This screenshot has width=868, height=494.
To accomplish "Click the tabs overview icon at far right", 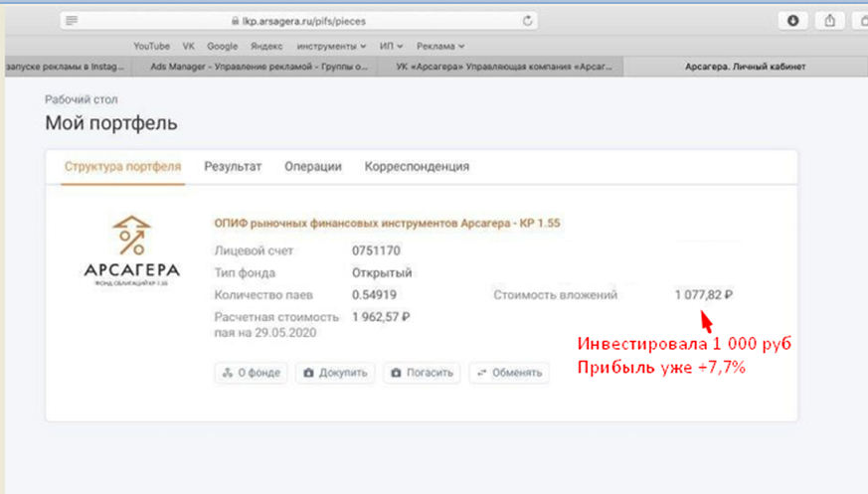I will pyautogui.click(x=861, y=20).
